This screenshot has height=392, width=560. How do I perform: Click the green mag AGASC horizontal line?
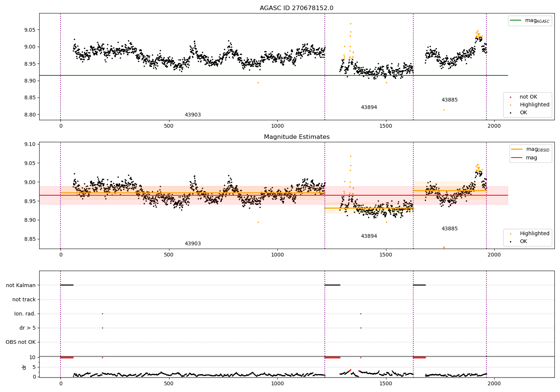(273, 75)
